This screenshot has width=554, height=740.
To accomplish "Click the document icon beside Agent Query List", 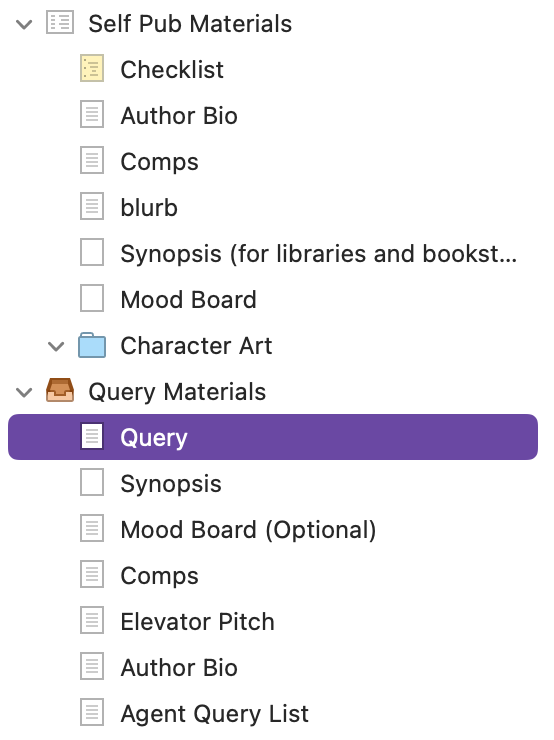I will tap(92, 712).
